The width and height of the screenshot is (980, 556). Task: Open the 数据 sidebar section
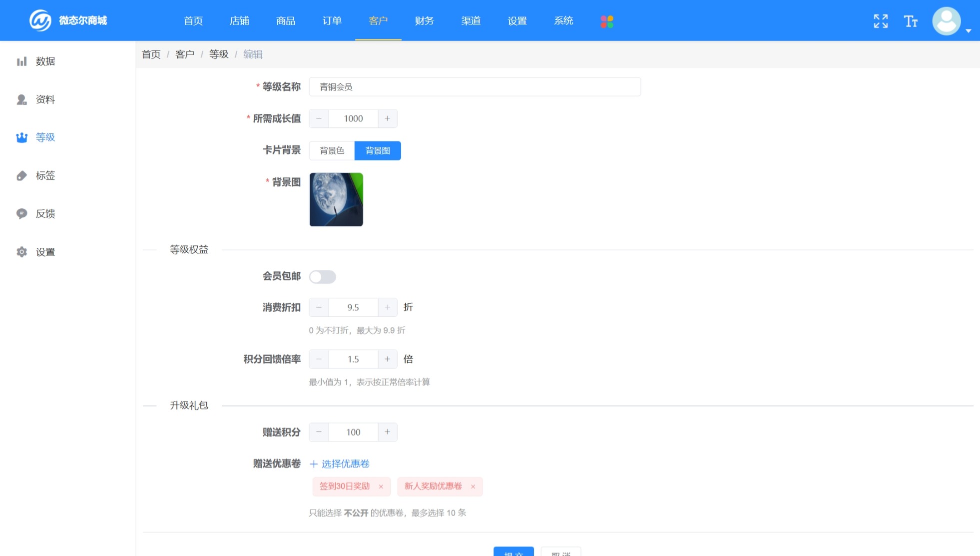(x=44, y=61)
